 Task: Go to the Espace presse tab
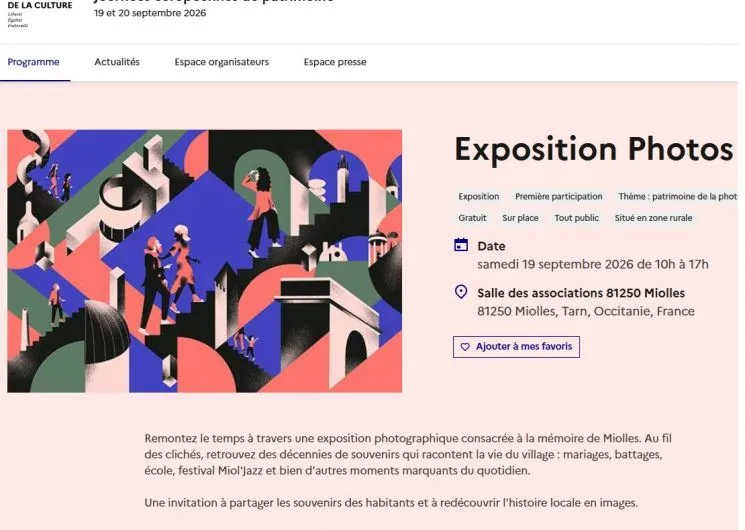[335, 62]
